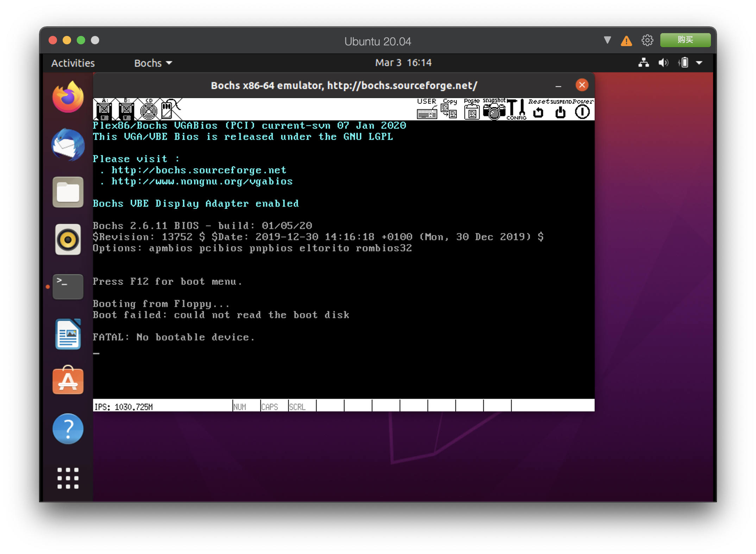
Task: Click the 'Press F12 for boot menu.' line
Action: 168,281
